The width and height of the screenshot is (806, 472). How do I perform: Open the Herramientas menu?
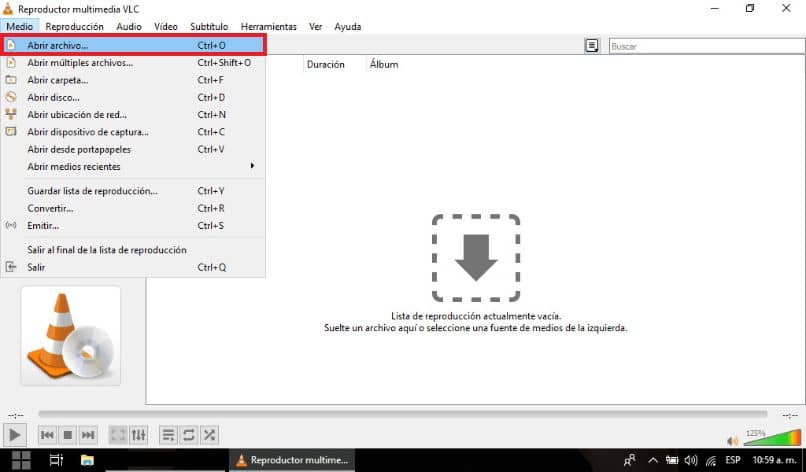pos(268,26)
